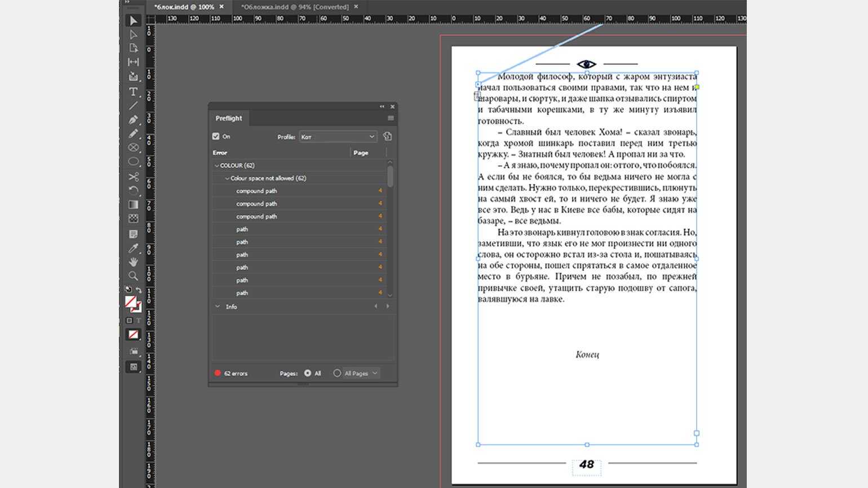
Task: Select the Pen tool in toolbar
Action: (x=133, y=119)
